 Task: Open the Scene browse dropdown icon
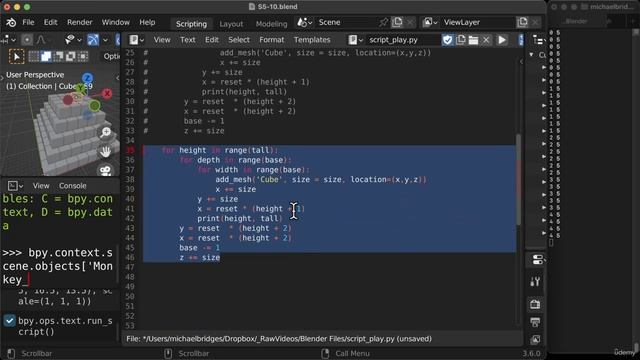point(304,22)
